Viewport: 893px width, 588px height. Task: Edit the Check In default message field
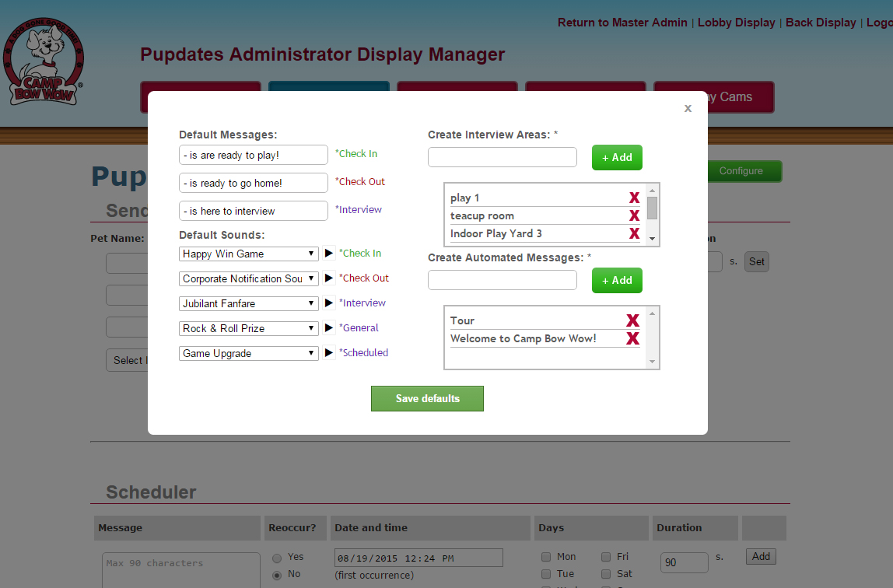[254, 155]
